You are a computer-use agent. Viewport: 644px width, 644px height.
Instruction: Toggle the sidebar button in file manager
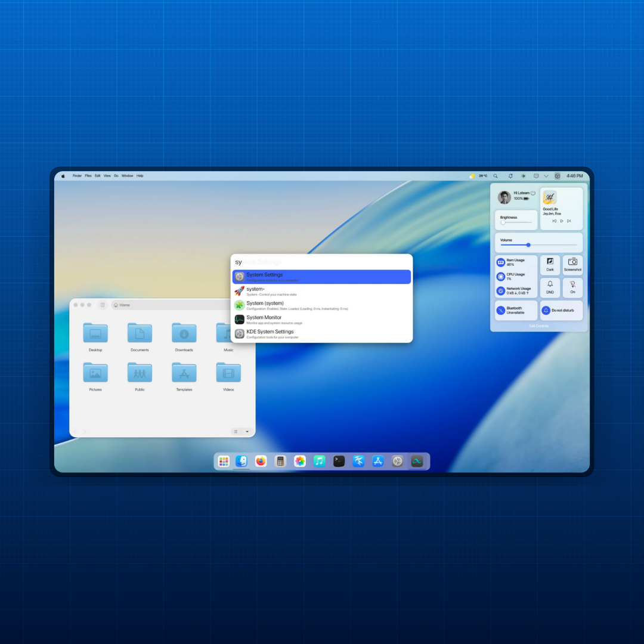click(x=103, y=305)
